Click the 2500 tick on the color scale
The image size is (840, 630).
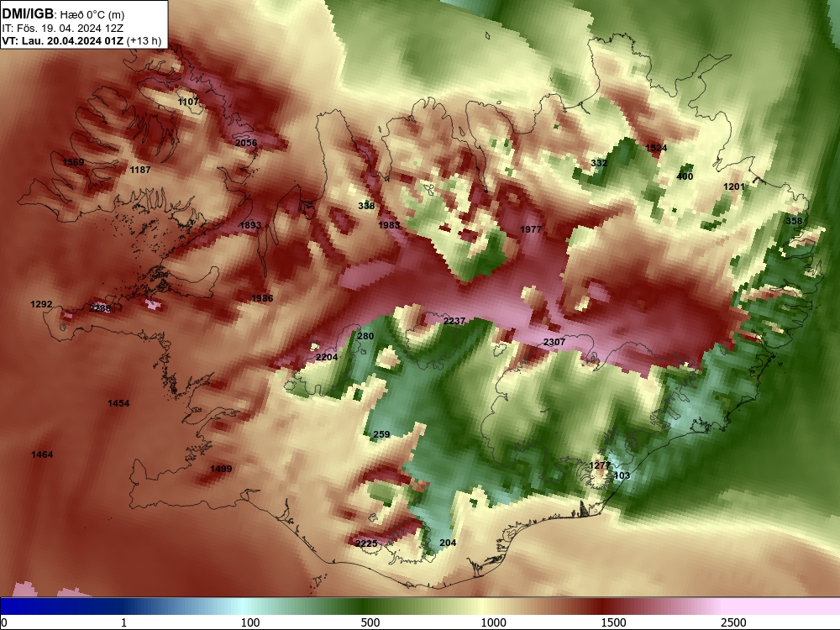[733, 622]
